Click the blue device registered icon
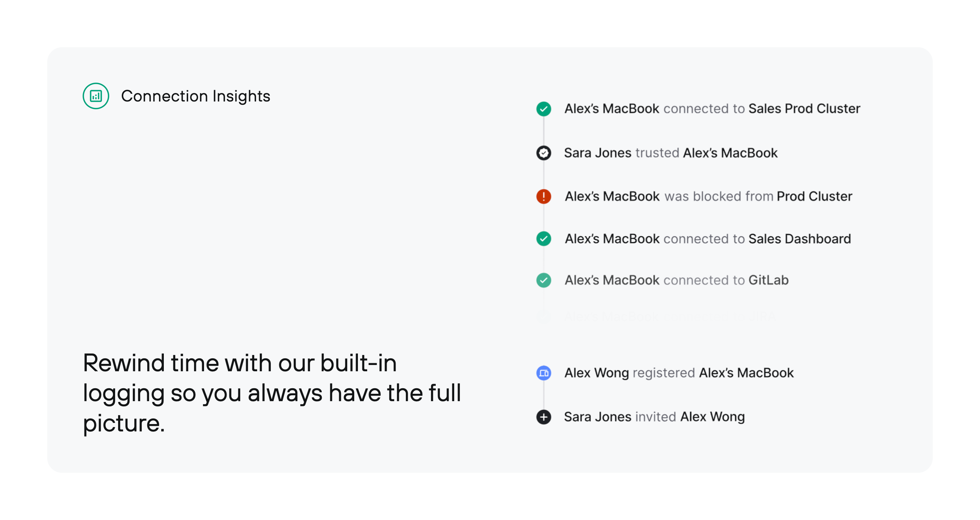The image size is (980, 520). pos(544,373)
